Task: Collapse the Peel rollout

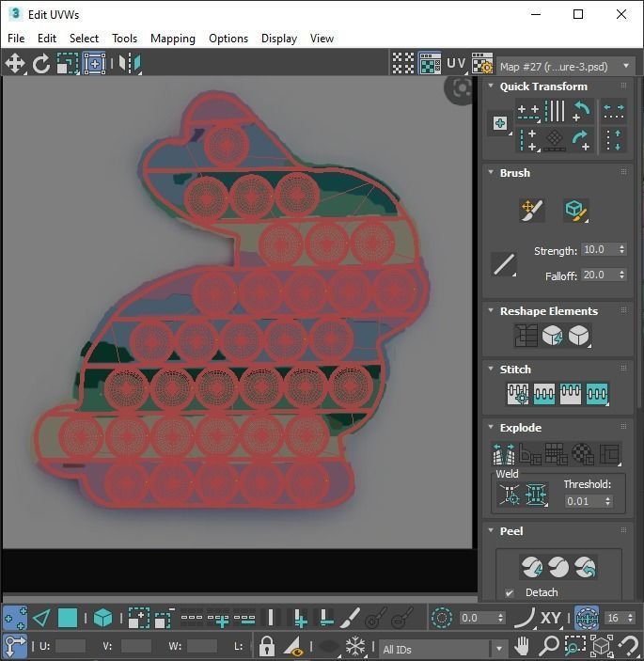Action: tap(491, 530)
